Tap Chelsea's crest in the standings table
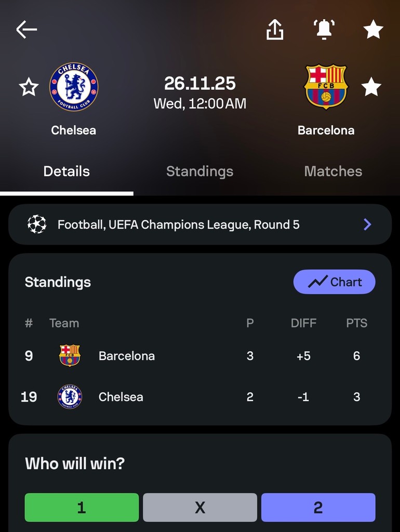400x532 pixels. [70, 397]
